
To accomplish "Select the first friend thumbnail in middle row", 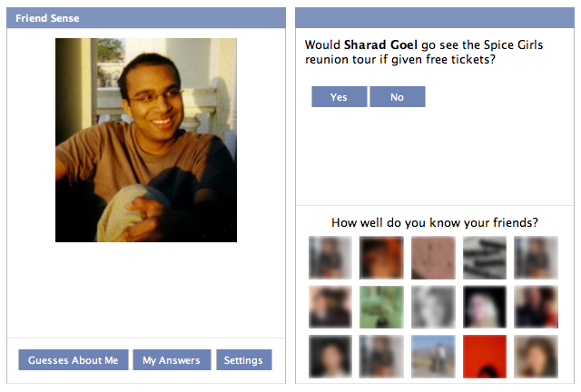I will click(330, 307).
